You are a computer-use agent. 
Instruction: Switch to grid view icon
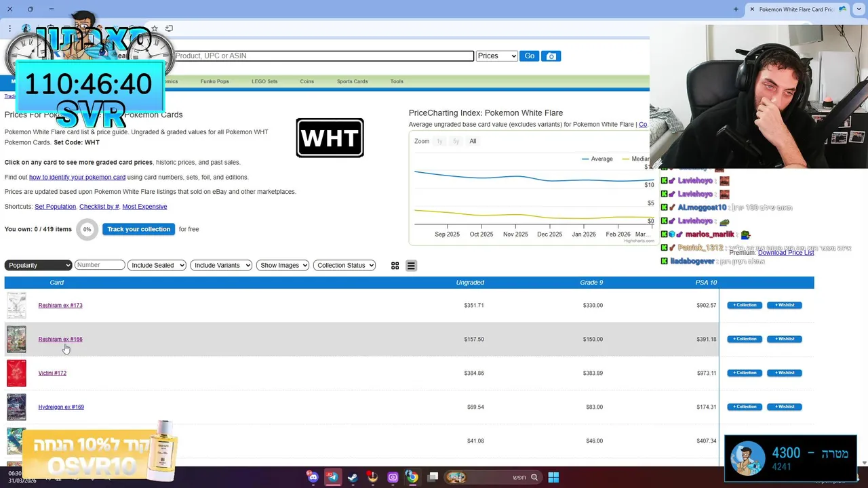(395, 266)
